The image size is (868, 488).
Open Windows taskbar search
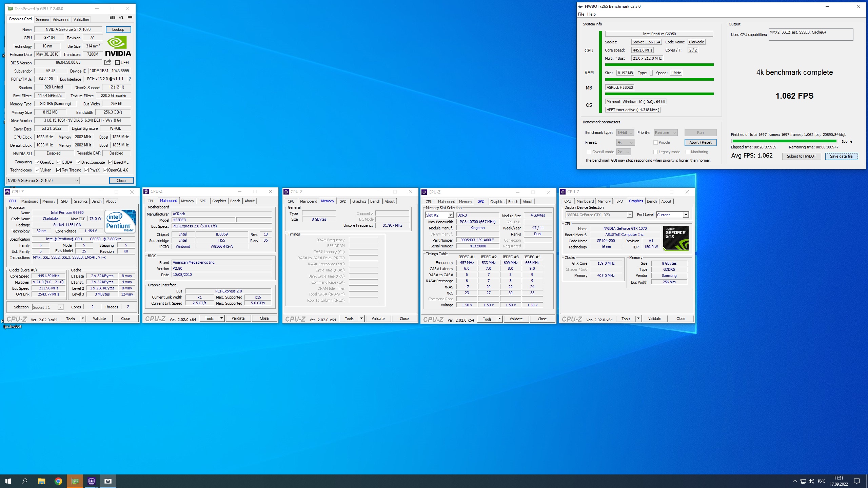coord(24,481)
